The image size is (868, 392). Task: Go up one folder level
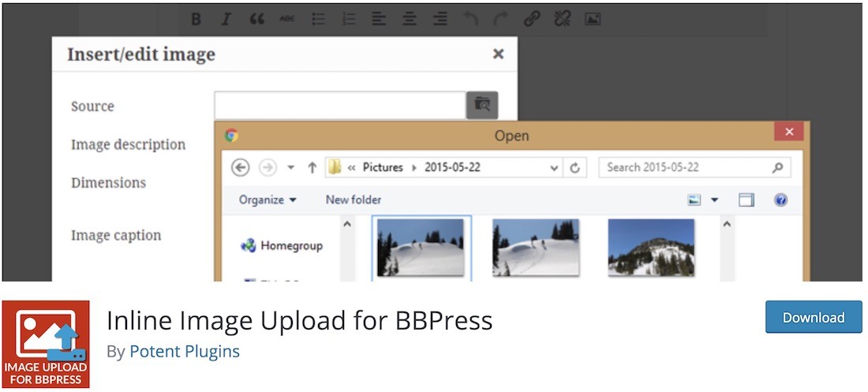point(312,167)
